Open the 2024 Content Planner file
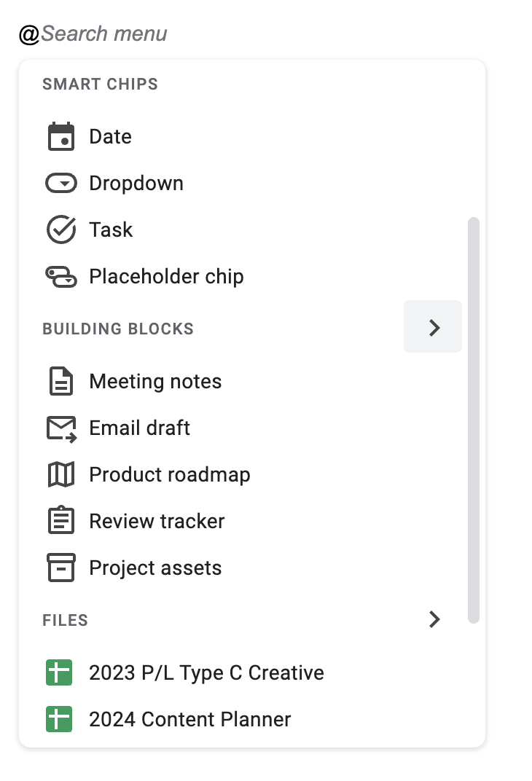This screenshot has height=781, width=532. pyautogui.click(x=189, y=720)
